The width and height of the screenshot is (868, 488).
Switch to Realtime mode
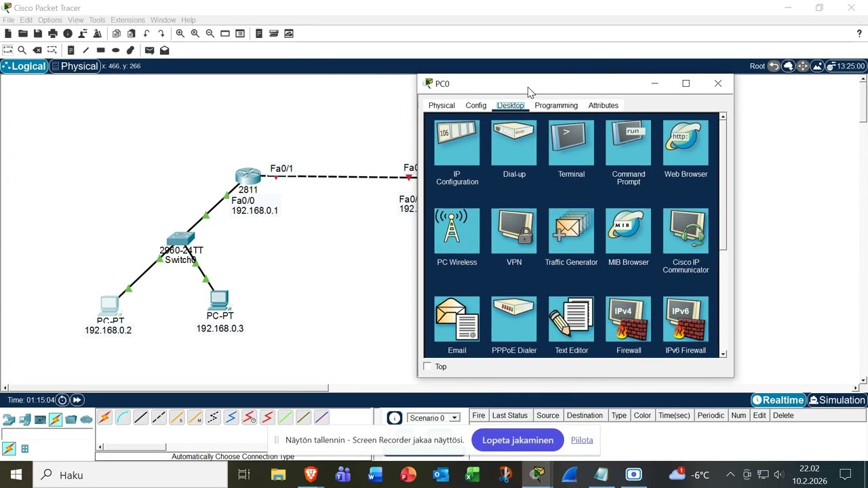click(x=778, y=400)
